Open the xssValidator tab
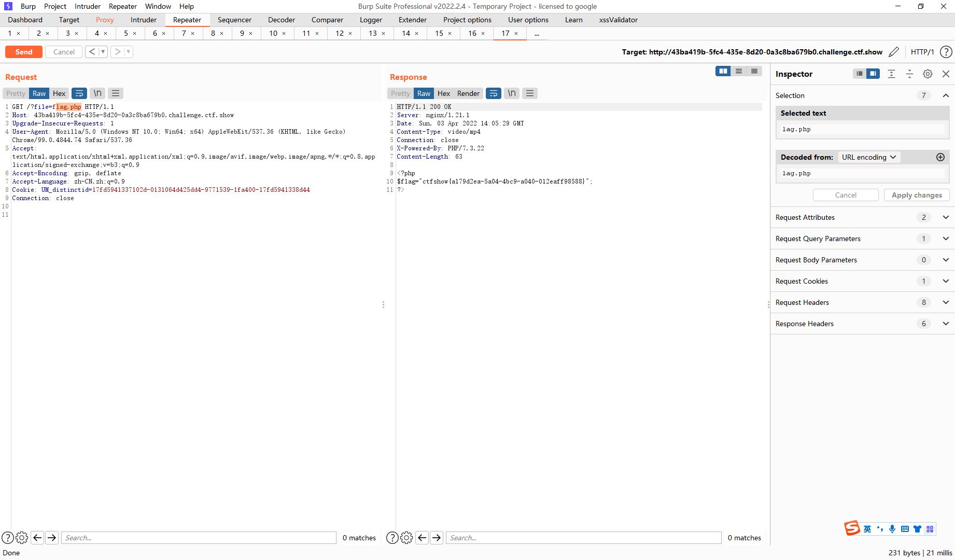 pyautogui.click(x=619, y=20)
